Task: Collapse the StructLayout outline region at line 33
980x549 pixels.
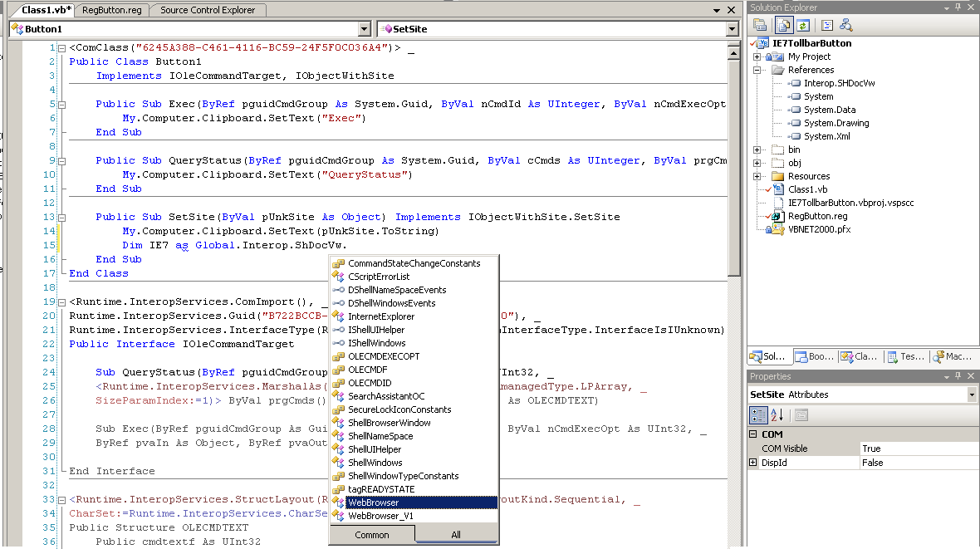Action: [x=62, y=500]
